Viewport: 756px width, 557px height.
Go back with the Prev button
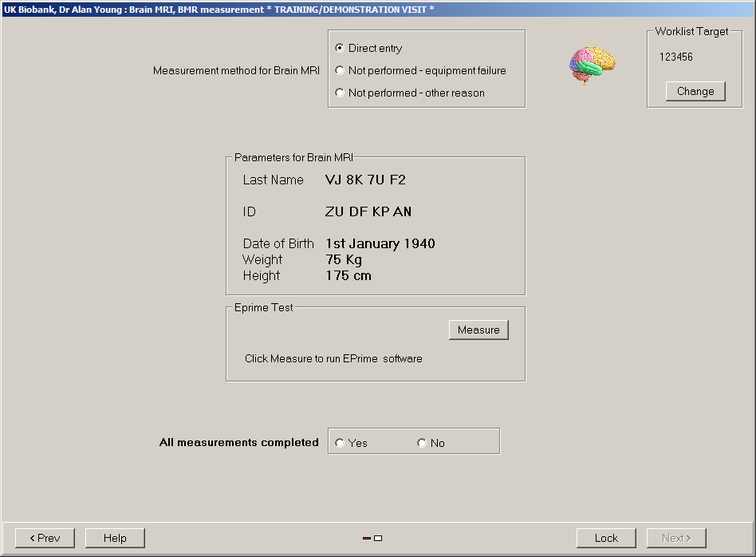click(x=45, y=539)
